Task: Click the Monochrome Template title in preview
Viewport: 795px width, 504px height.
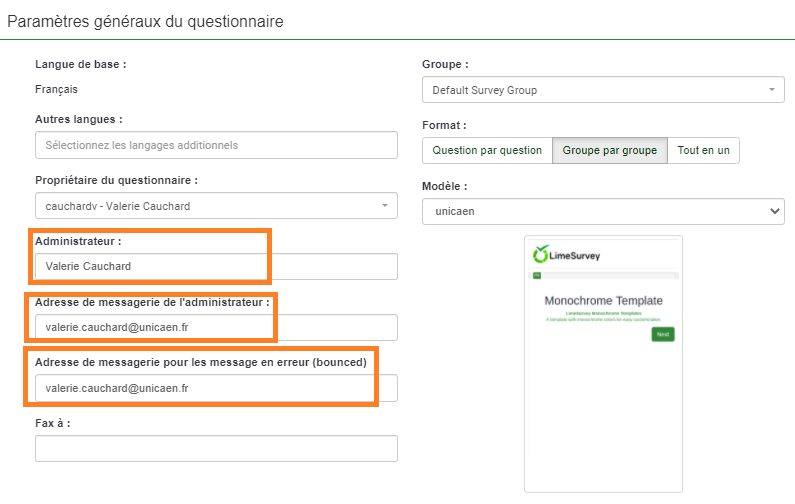Action: (x=603, y=300)
